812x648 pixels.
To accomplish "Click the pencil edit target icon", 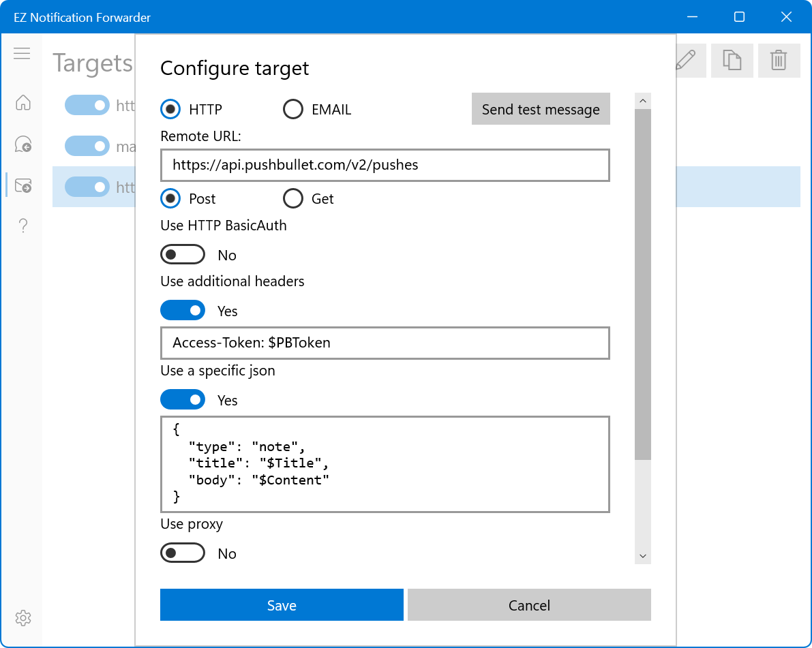I will point(686,61).
